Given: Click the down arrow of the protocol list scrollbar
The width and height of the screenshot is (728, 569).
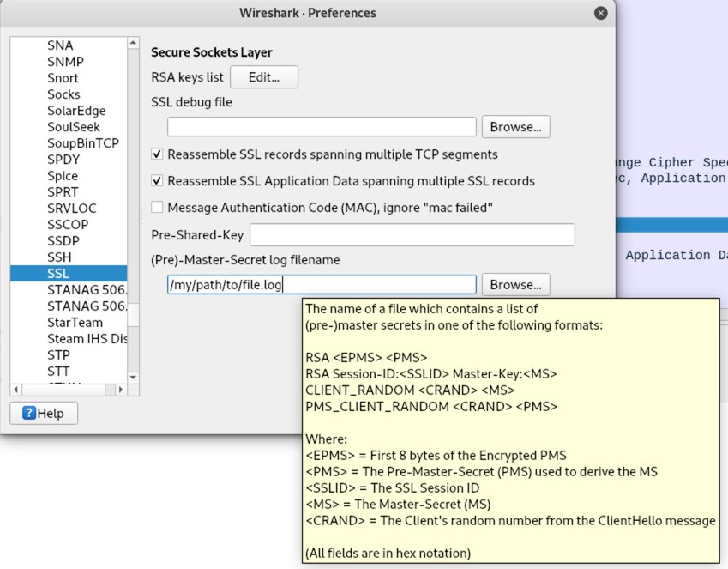Looking at the screenshot, I should [133, 378].
